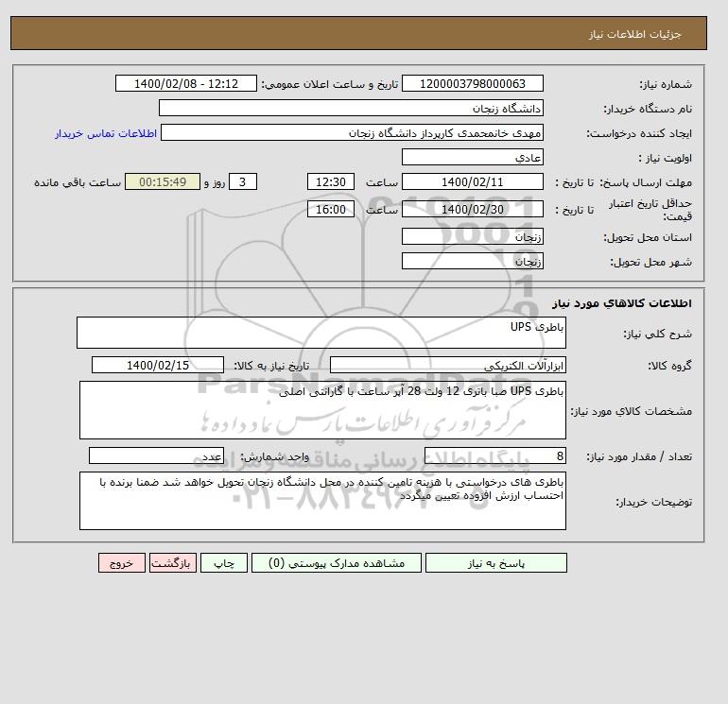Click the remaining days field 3

tap(243, 182)
